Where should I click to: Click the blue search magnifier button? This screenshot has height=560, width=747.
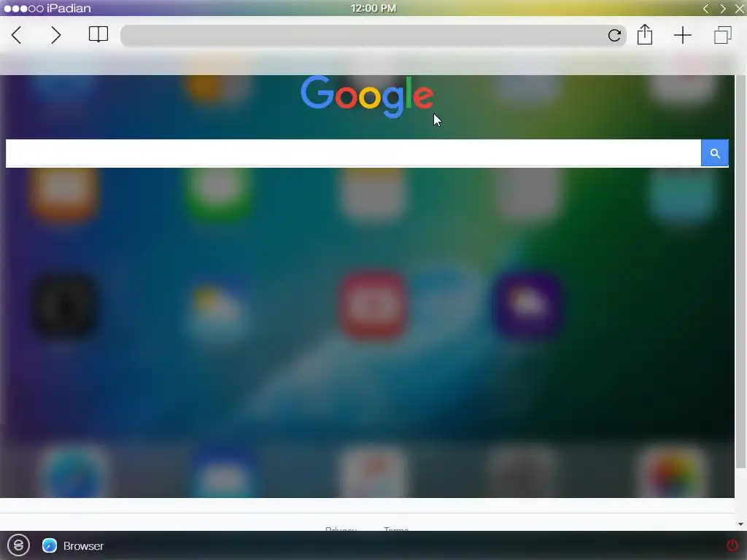click(715, 153)
